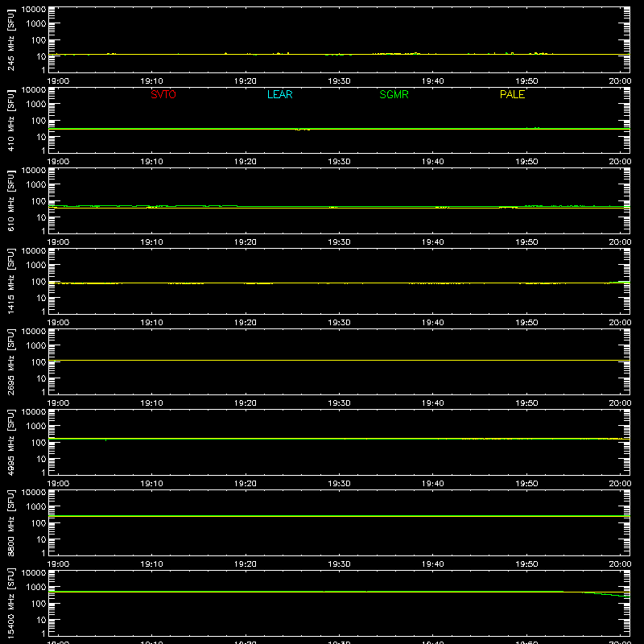Select the 8800 MHz [SFU] axis title
This screenshot has height=644, width=644.
point(10,522)
